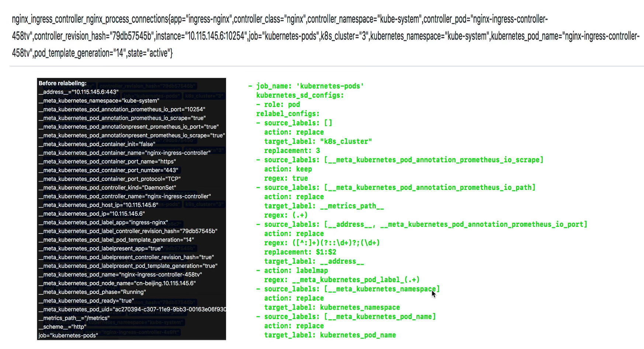
Task: Click the "replacement: $1:$2" line
Action: pos(300,252)
